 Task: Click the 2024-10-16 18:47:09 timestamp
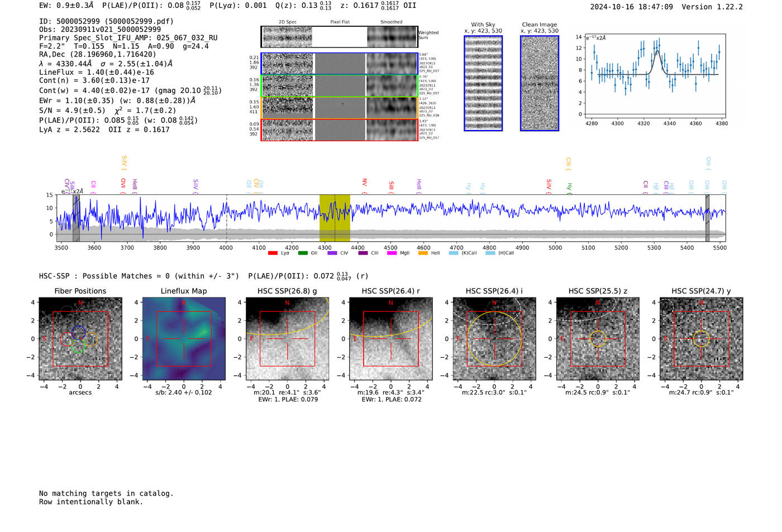(632, 7)
